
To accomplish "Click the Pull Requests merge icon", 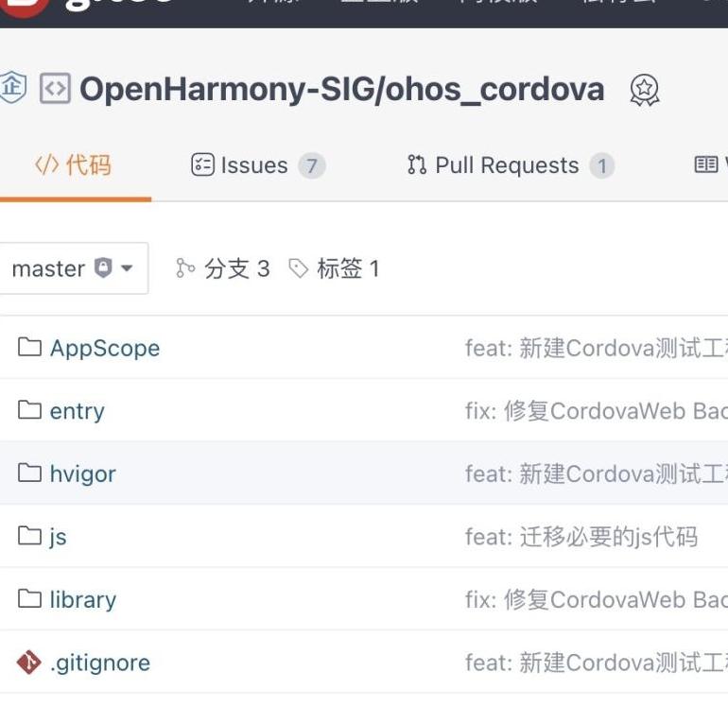I will pyautogui.click(x=416, y=164).
